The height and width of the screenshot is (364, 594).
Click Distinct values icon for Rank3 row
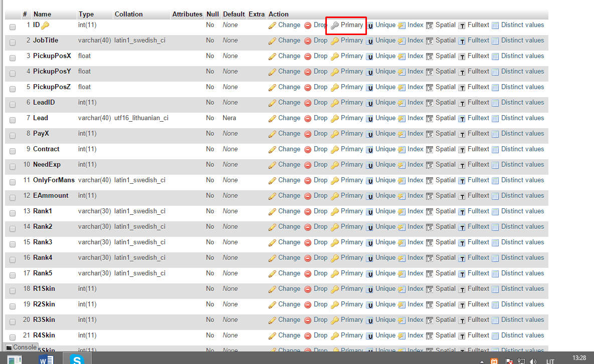pyautogui.click(x=495, y=243)
